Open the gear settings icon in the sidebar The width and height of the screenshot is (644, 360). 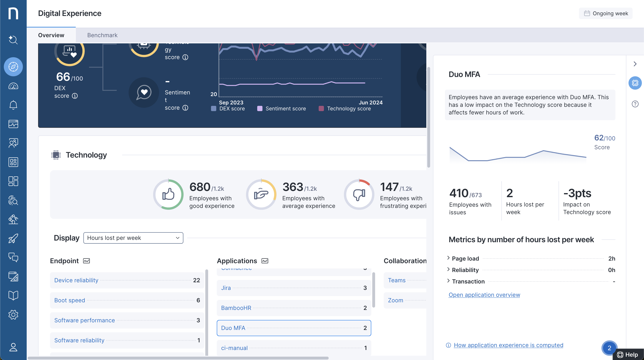(13, 314)
